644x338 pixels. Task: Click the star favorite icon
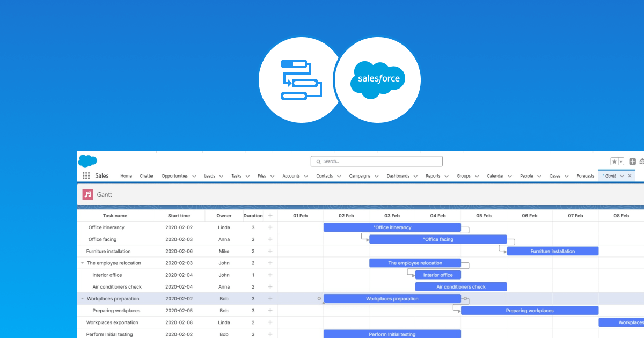click(614, 161)
